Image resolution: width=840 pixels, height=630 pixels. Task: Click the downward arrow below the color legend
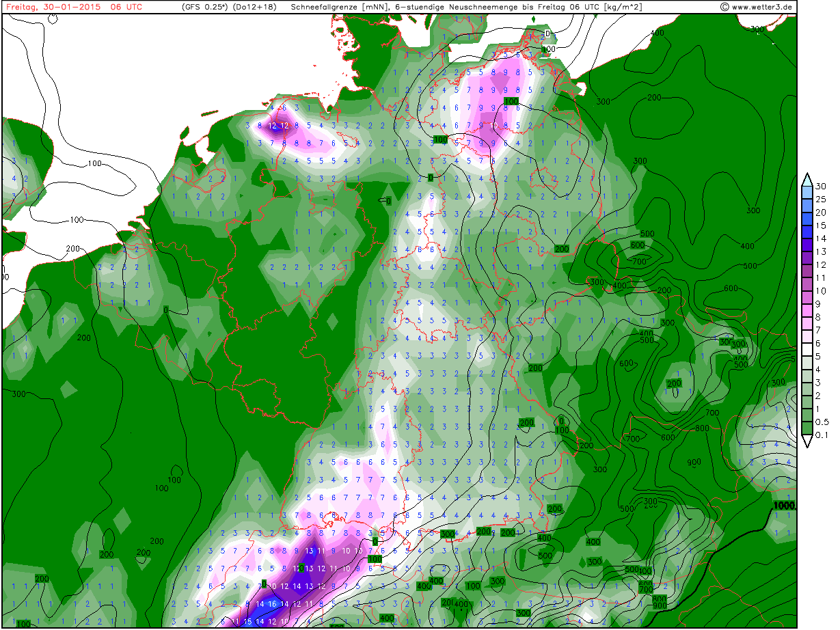[808, 442]
